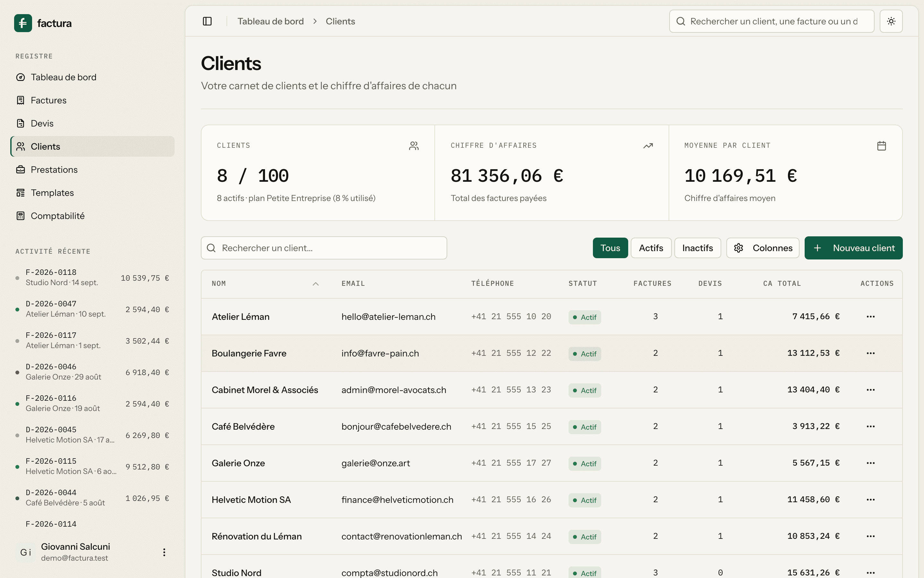
Task: Switch theme with the sun icon
Action: point(891,22)
